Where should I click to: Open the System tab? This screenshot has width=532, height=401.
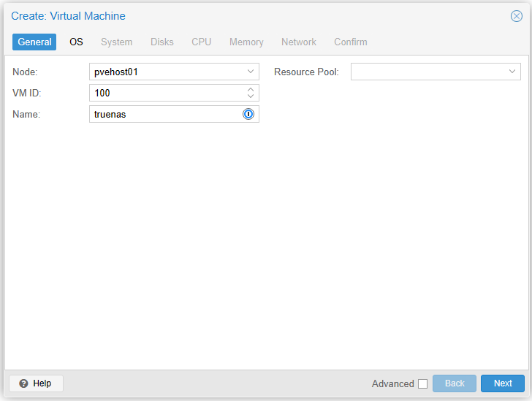pyautogui.click(x=117, y=42)
